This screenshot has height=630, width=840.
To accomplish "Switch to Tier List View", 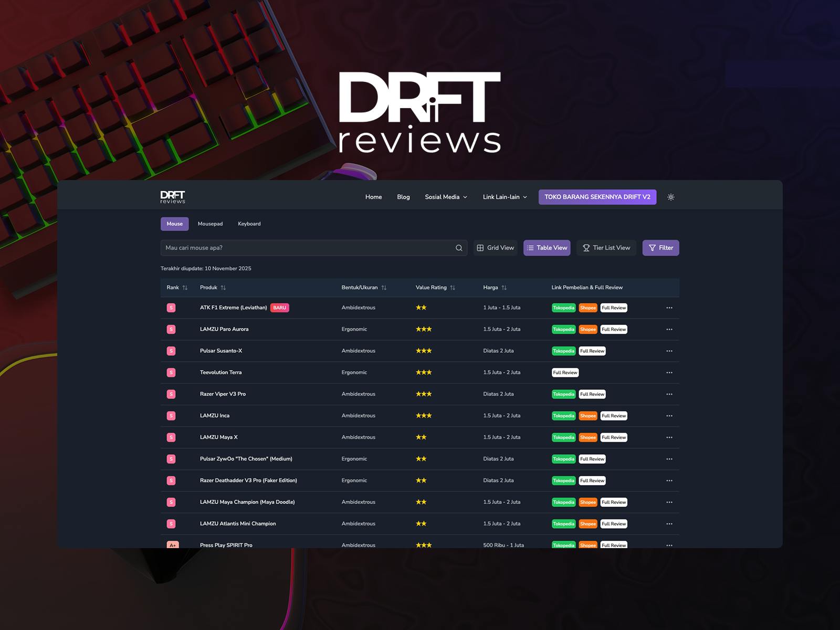I will coord(606,248).
